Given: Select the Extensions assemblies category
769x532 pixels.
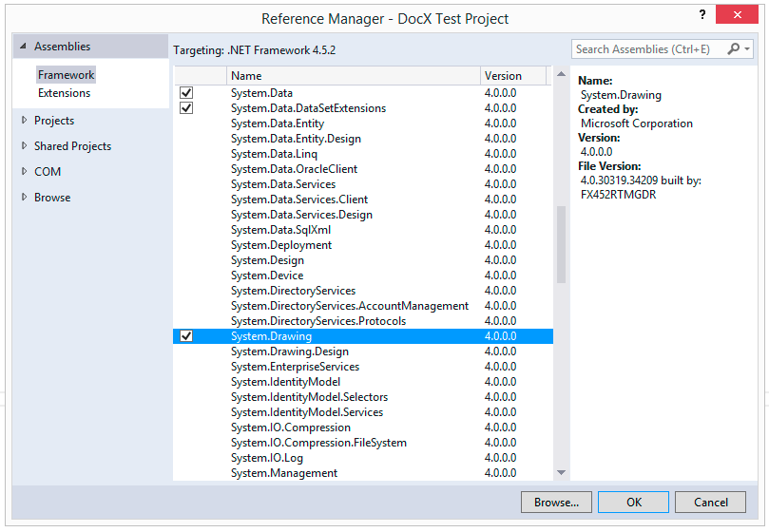Looking at the screenshot, I should pyautogui.click(x=65, y=93).
